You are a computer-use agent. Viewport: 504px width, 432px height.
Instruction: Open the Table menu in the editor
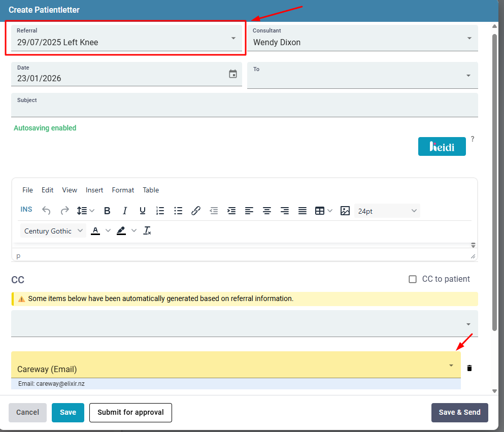point(151,190)
